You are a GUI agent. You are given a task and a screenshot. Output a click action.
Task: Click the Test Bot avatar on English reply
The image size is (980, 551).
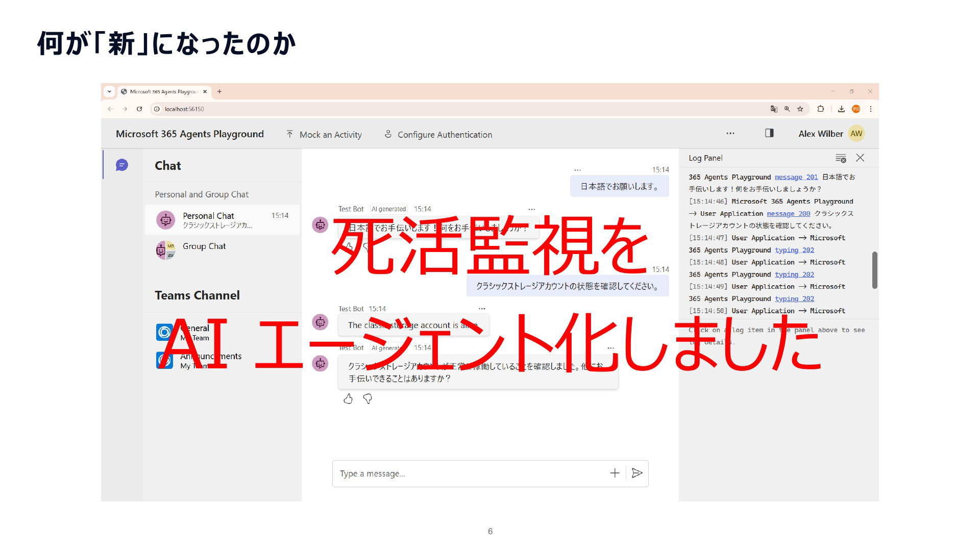[x=320, y=322]
